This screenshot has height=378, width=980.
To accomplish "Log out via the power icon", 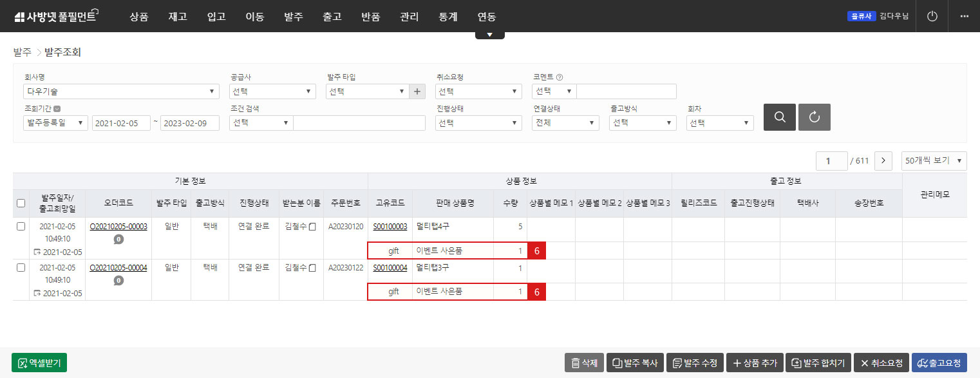I will click(931, 16).
